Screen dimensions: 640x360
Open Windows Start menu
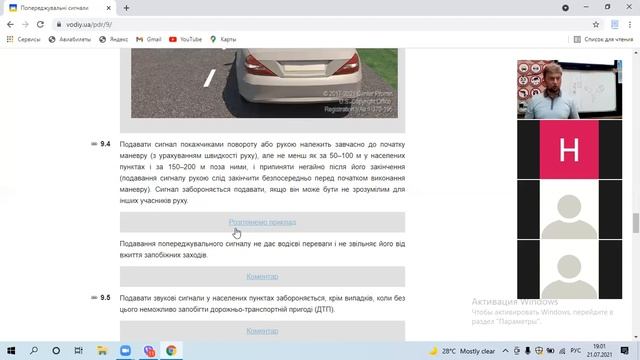click(11, 351)
